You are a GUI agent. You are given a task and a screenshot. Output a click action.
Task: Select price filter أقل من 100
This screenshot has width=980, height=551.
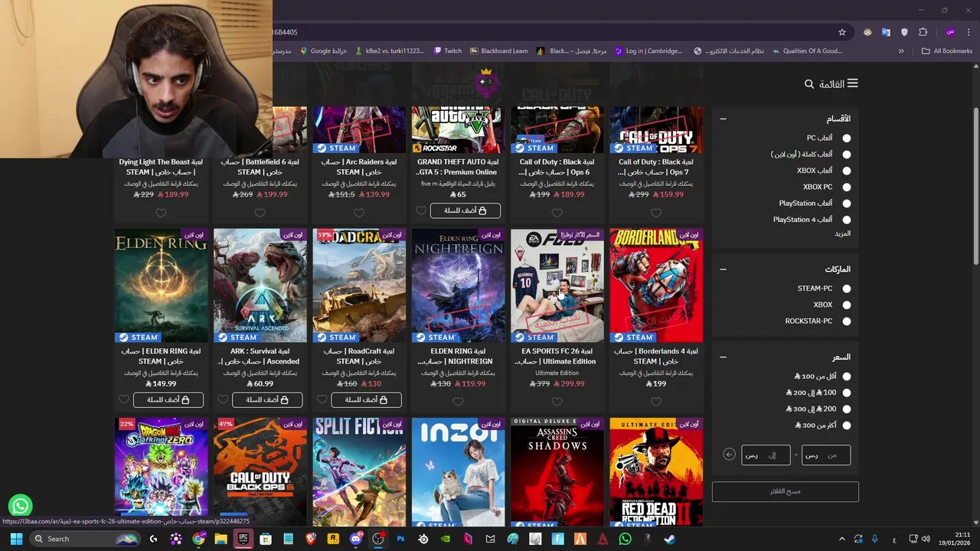847,377
